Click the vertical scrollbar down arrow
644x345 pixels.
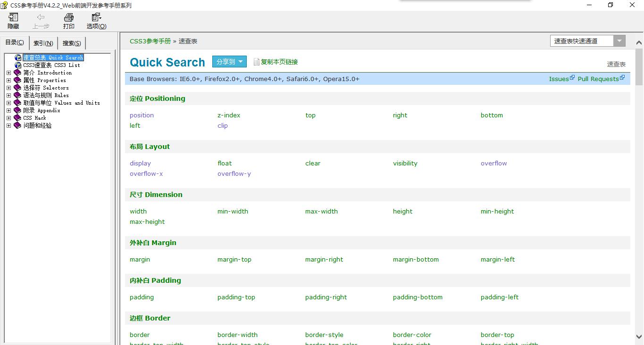pyautogui.click(x=639, y=337)
